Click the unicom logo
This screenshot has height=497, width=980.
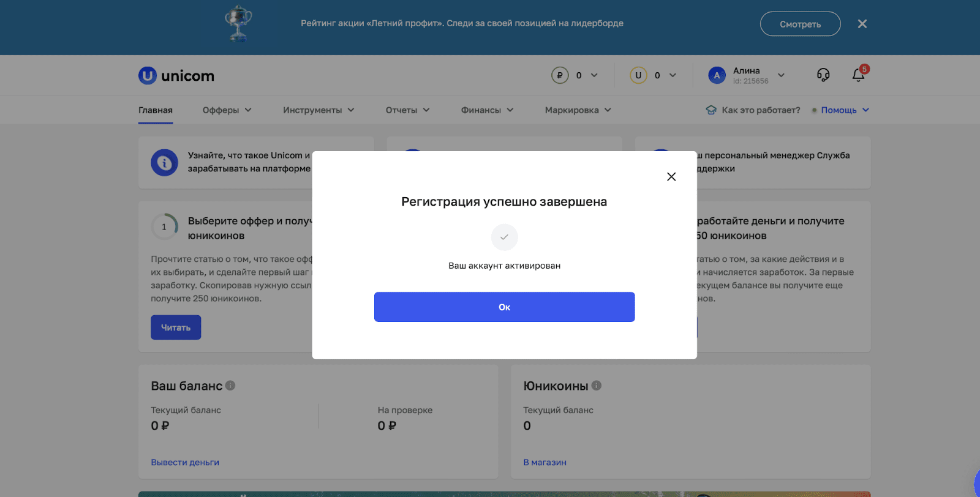pyautogui.click(x=176, y=76)
